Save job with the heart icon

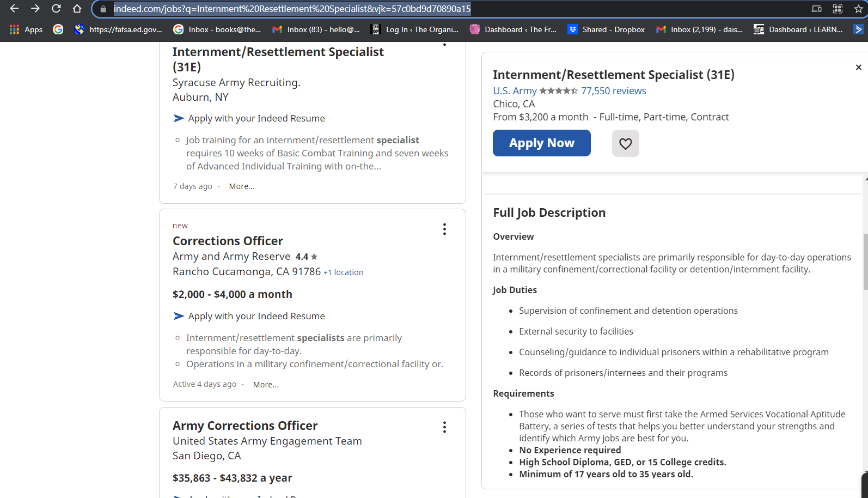(x=625, y=143)
